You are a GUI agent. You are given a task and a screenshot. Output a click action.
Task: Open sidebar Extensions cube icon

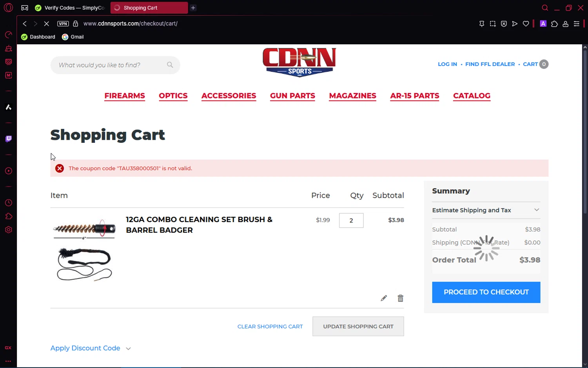(x=8, y=216)
